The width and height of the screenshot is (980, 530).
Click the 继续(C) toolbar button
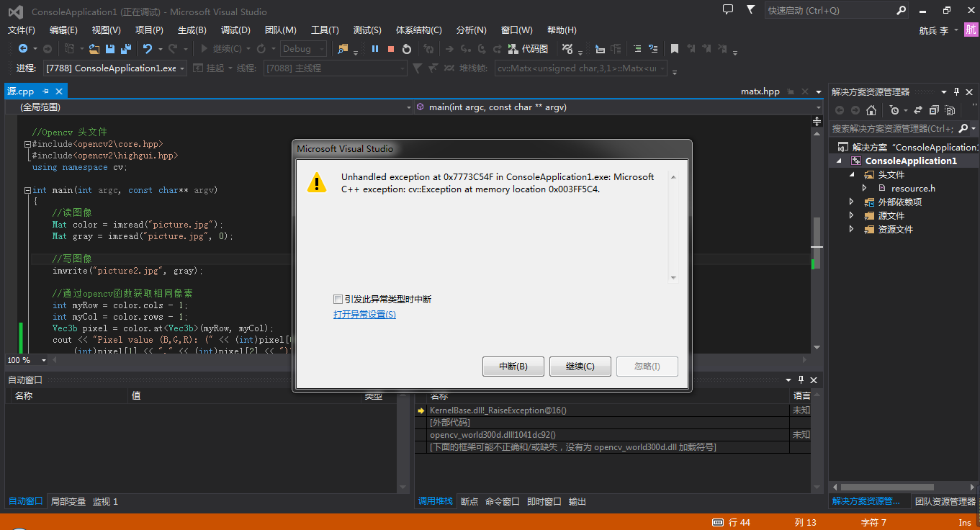(x=222, y=49)
